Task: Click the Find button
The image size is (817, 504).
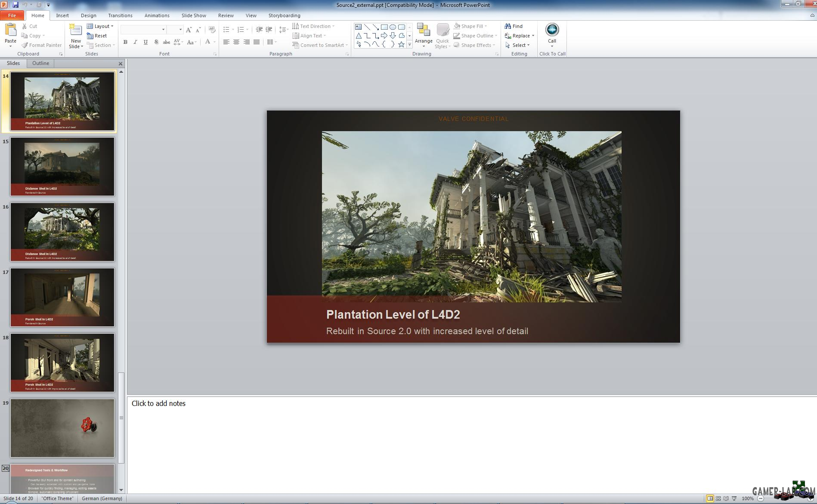Action: coord(514,26)
